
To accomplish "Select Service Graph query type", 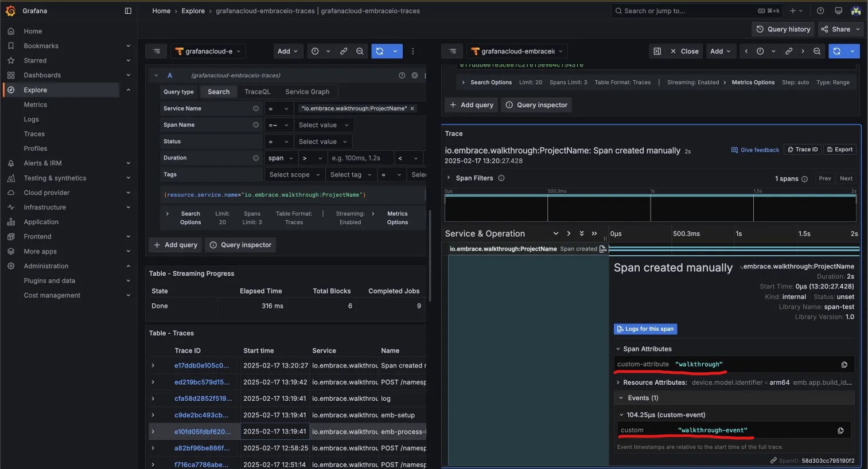I will pos(307,92).
